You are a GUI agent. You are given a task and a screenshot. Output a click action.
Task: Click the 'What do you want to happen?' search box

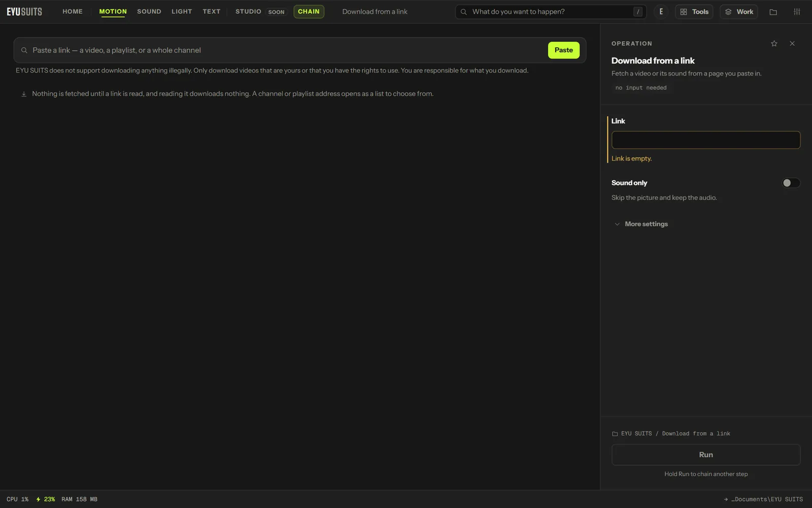551,12
